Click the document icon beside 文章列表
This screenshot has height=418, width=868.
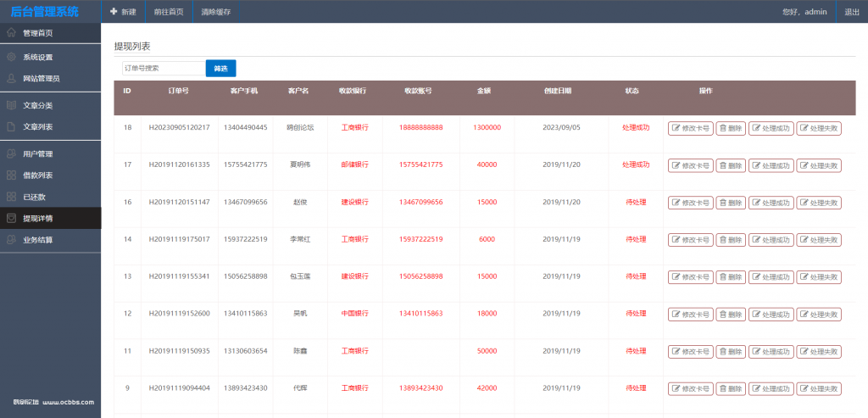pos(11,127)
